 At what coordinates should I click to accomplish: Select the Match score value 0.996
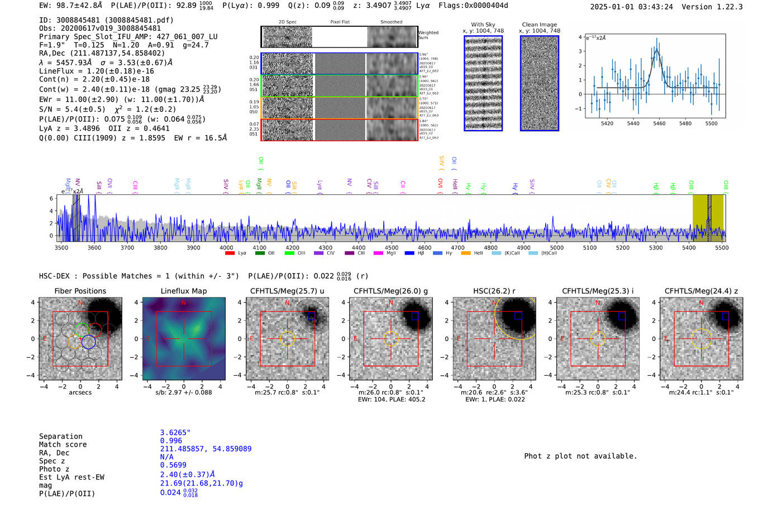pyautogui.click(x=171, y=441)
